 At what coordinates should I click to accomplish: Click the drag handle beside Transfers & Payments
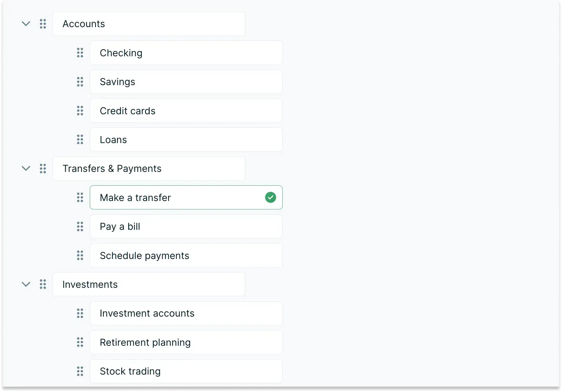43,169
